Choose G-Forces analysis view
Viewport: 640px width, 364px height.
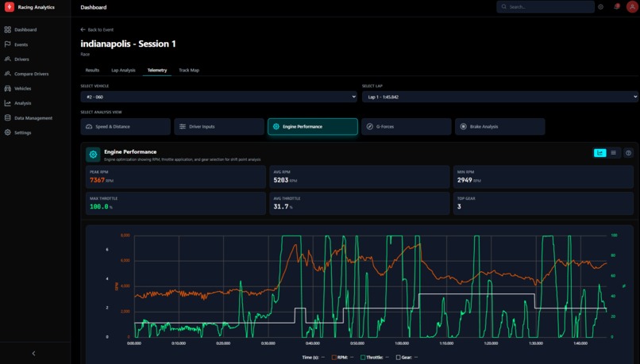tap(406, 127)
